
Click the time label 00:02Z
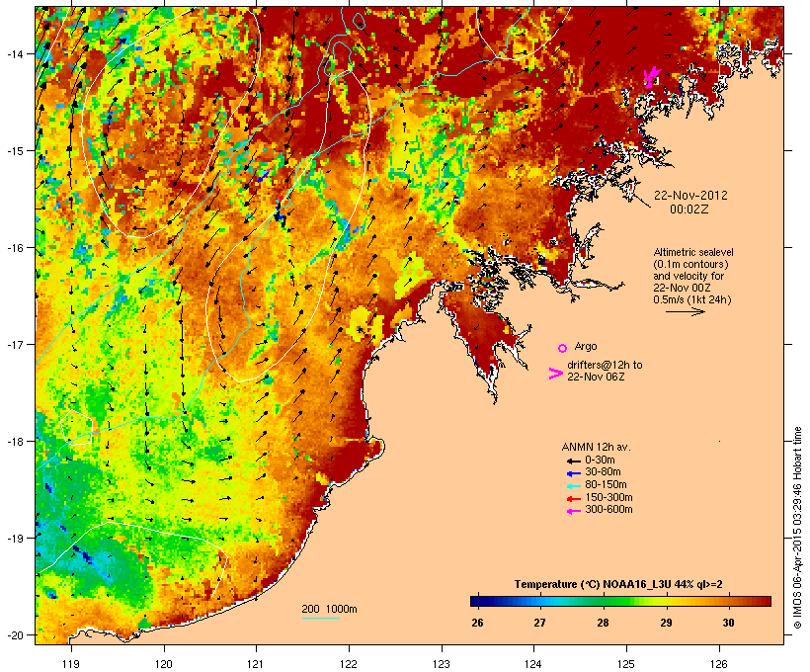click(x=689, y=210)
